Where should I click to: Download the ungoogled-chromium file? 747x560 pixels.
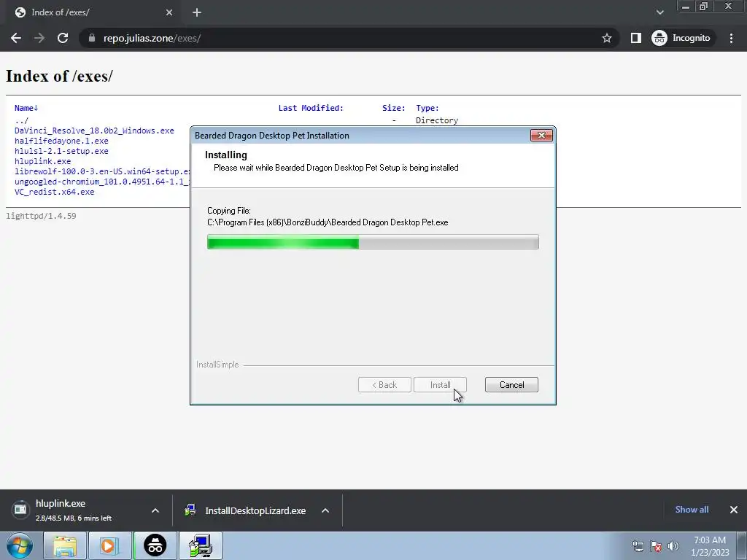102,182
